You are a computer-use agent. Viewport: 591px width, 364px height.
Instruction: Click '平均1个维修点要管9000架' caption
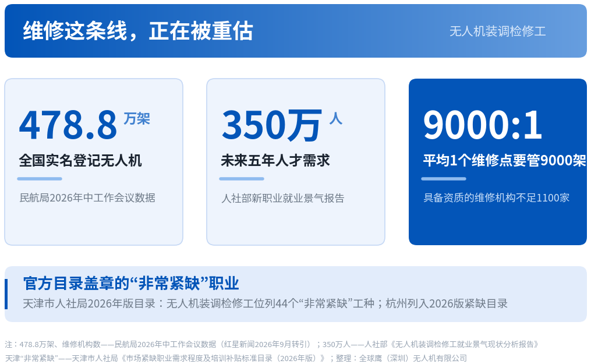[504, 161]
